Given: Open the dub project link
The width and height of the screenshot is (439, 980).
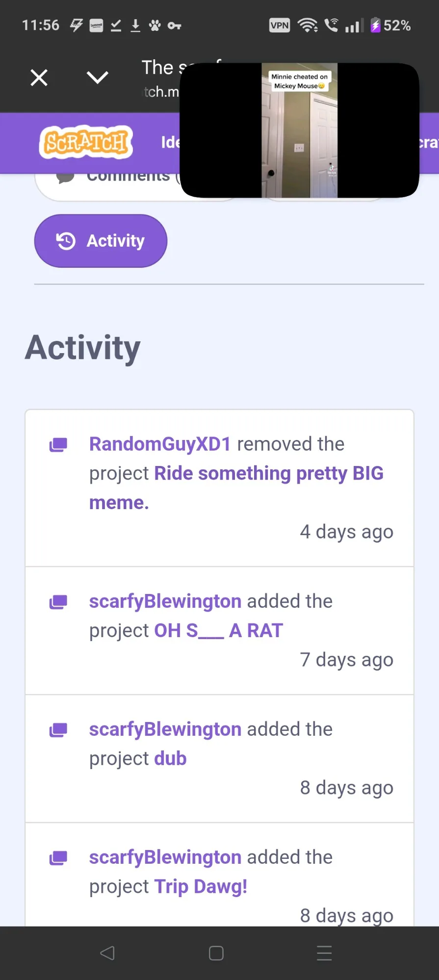Looking at the screenshot, I should tap(170, 759).
